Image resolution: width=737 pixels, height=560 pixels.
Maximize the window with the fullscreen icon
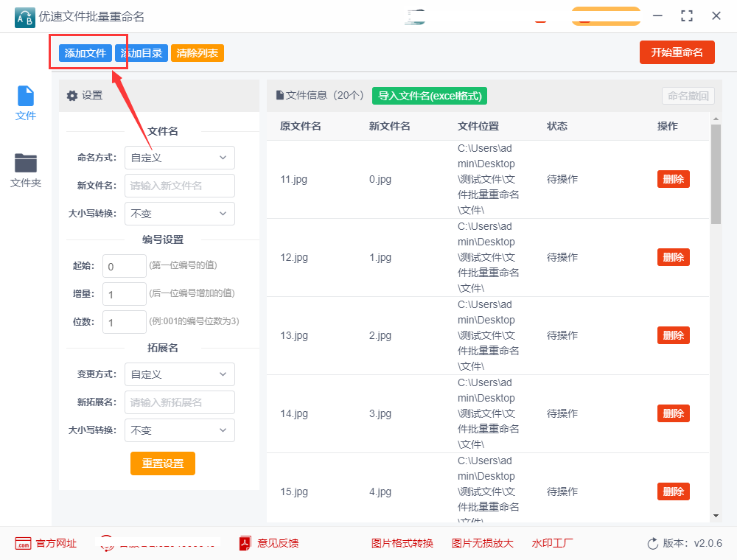click(687, 16)
